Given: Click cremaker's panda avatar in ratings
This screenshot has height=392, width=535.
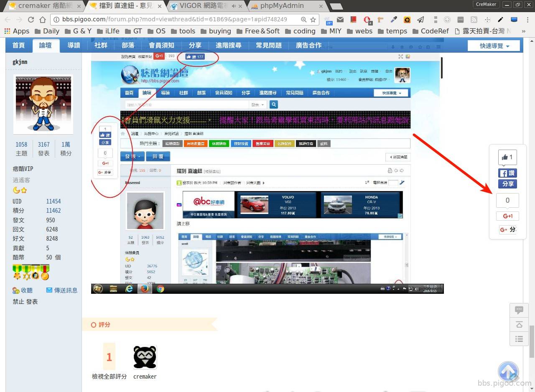Looking at the screenshot, I should pos(145,357).
